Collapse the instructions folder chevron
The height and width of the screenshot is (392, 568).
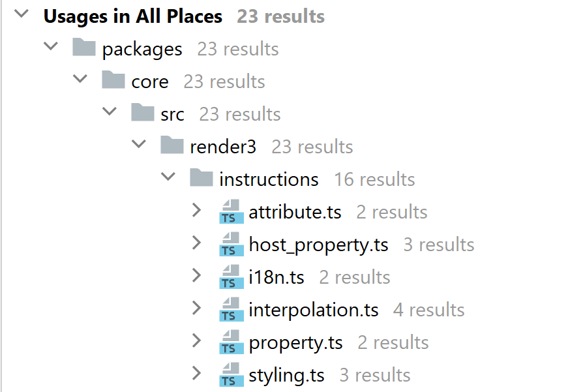coord(168,177)
